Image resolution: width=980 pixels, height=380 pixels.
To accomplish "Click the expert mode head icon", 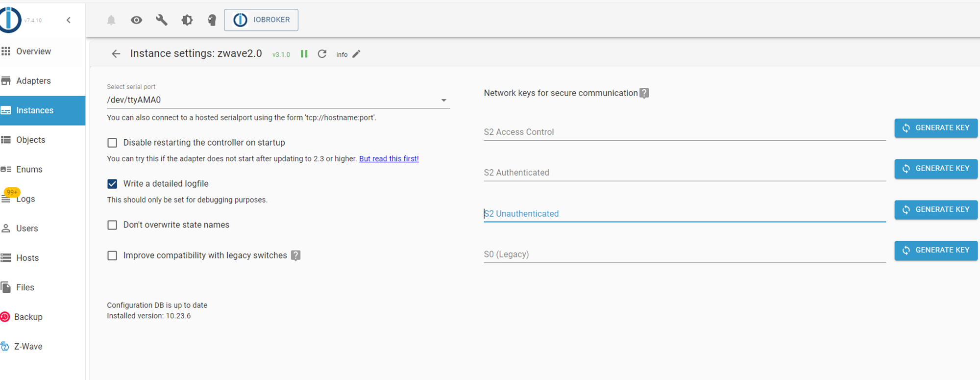I will (212, 20).
